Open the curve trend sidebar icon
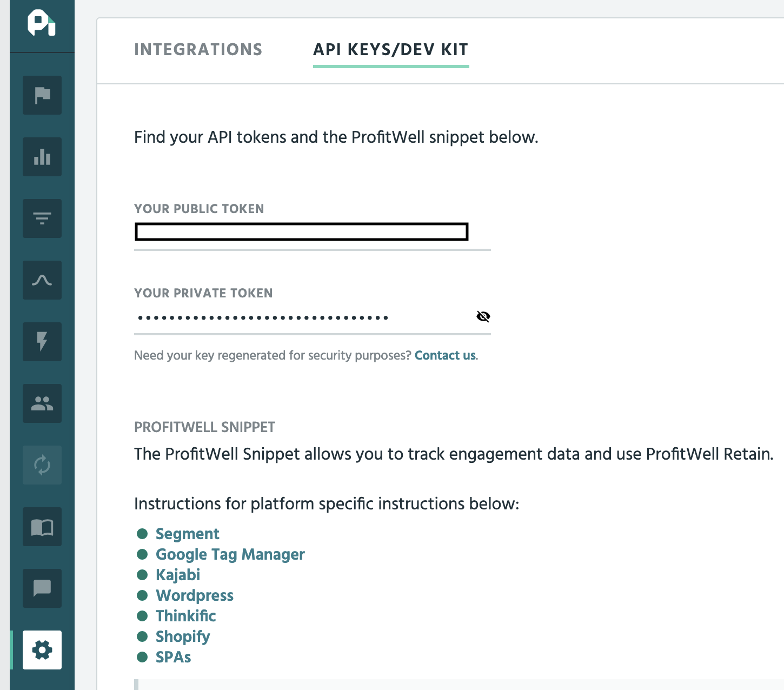This screenshot has width=784, height=690. [x=42, y=280]
